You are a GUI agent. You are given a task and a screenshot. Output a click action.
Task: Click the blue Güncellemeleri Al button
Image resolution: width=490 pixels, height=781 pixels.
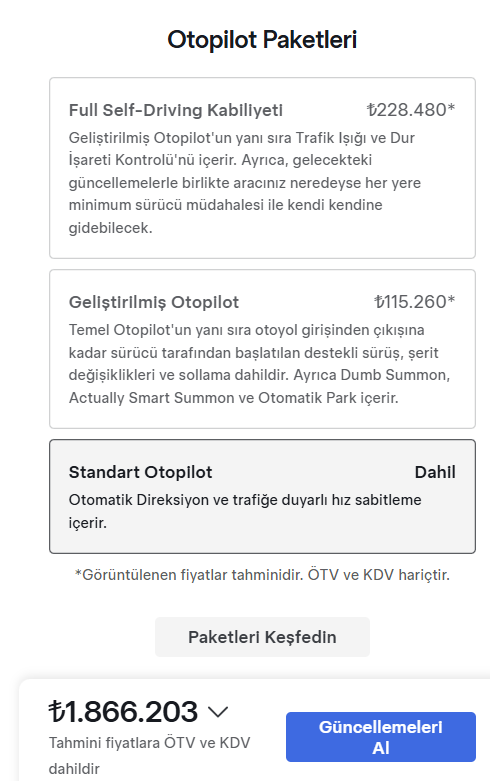381,737
